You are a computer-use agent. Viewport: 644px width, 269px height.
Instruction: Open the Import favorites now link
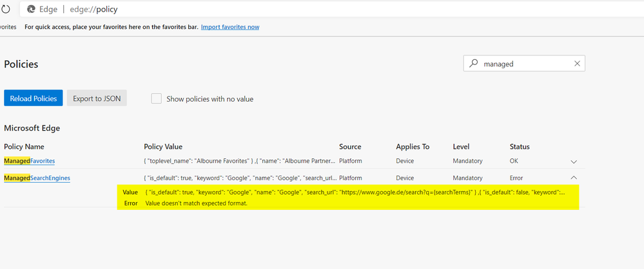point(230,27)
